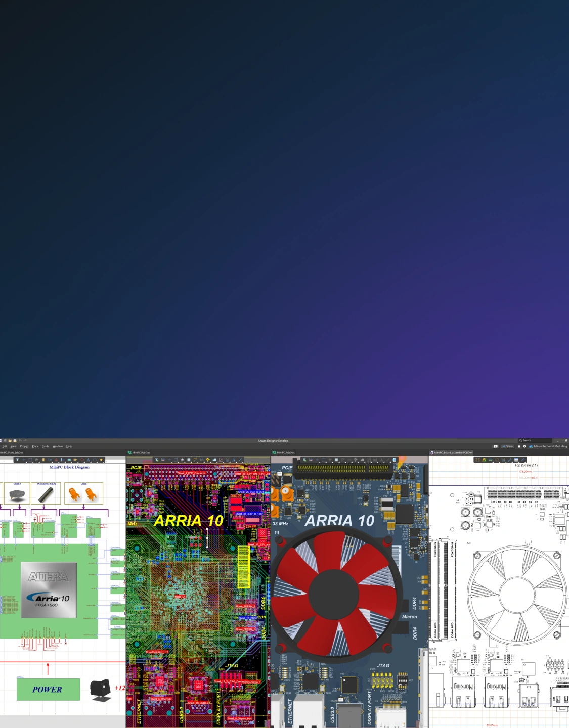
Task: Open the Place menu
Action: click(35, 446)
